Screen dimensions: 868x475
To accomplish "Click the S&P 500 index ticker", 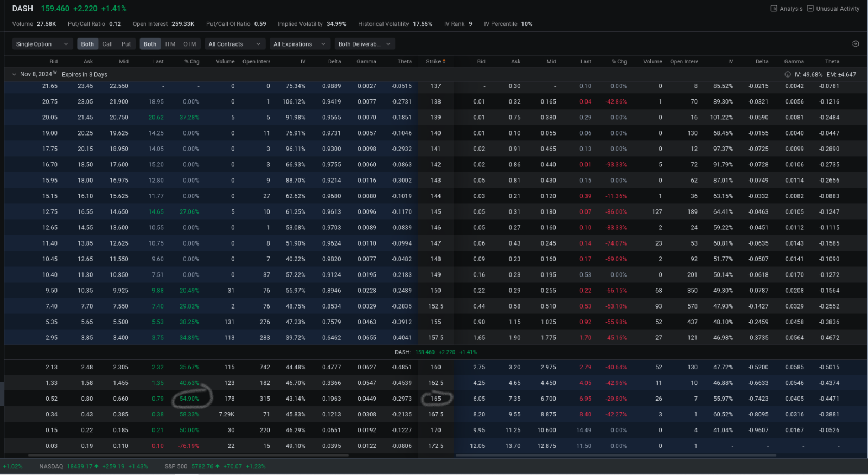I will [215, 466].
